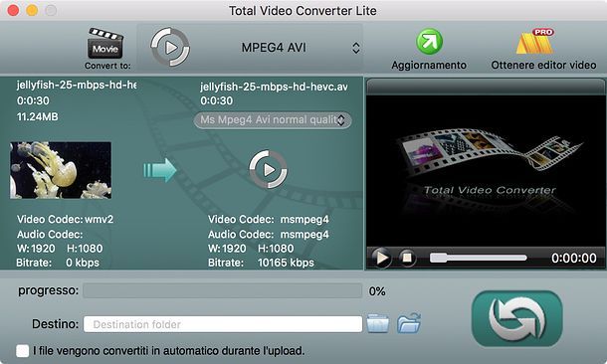The image size is (607, 364).
Task: Click the 0:00:00 playback time display
Action: (574, 258)
